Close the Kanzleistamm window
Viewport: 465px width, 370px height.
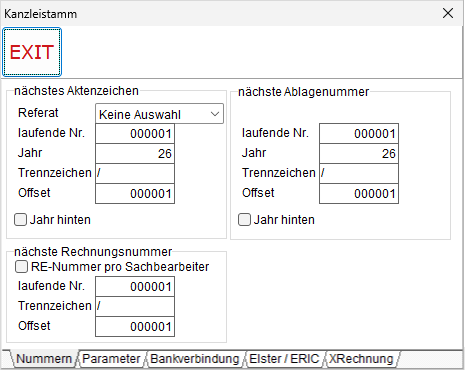coord(448,13)
